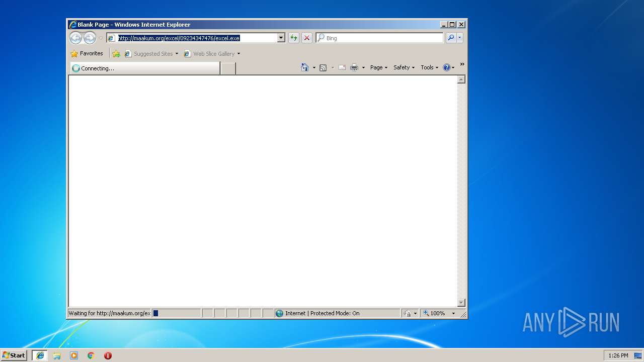Click the status bar loading progress indicator
Viewport: 644px width, 362px height.
176,313
